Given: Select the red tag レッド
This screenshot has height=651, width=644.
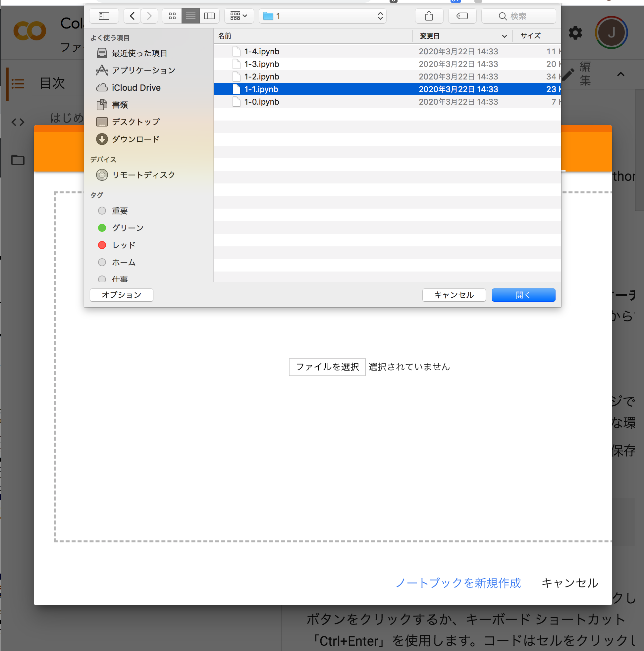Looking at the screenshot, I should 124,245.
